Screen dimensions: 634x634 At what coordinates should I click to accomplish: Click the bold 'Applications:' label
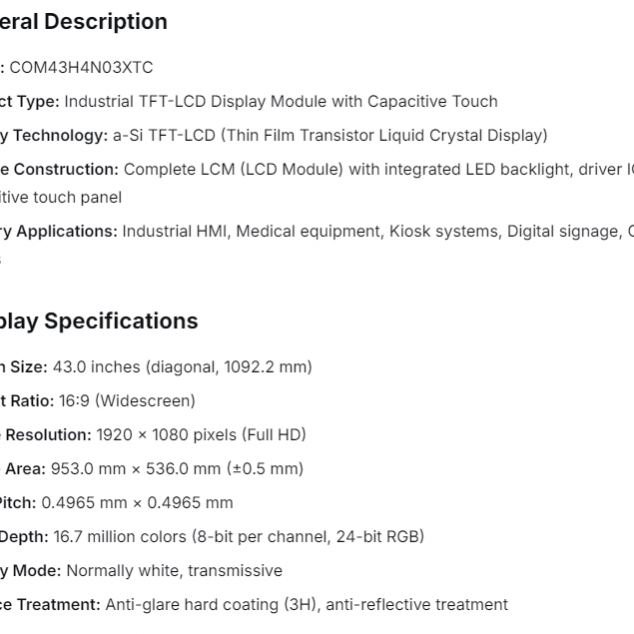click(x=66, y=231)
